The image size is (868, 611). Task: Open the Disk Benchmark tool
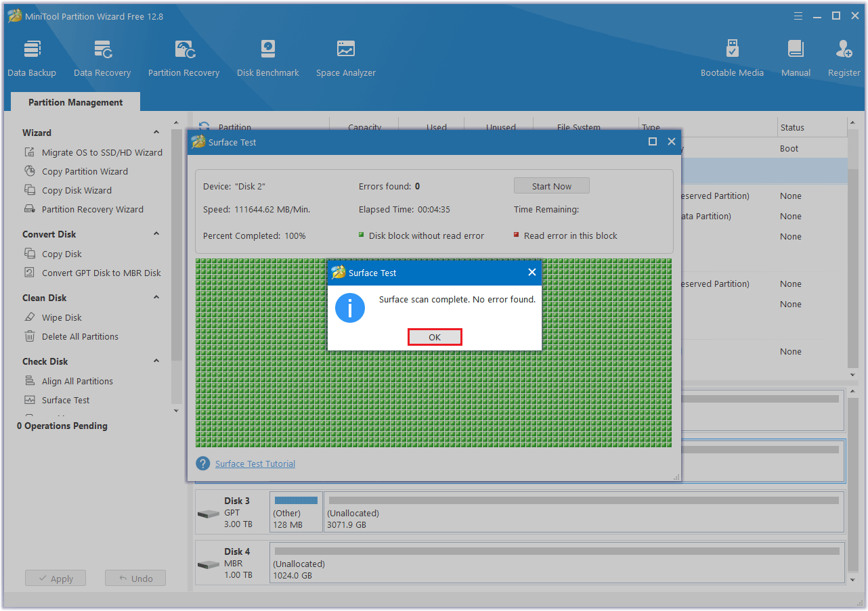point(268,59)
